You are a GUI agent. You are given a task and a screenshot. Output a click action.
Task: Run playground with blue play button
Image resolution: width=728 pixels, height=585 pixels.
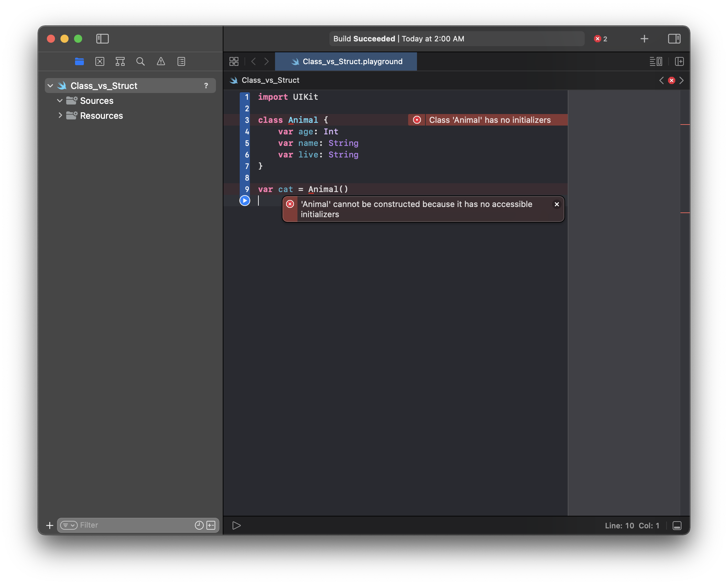point(244,201)
